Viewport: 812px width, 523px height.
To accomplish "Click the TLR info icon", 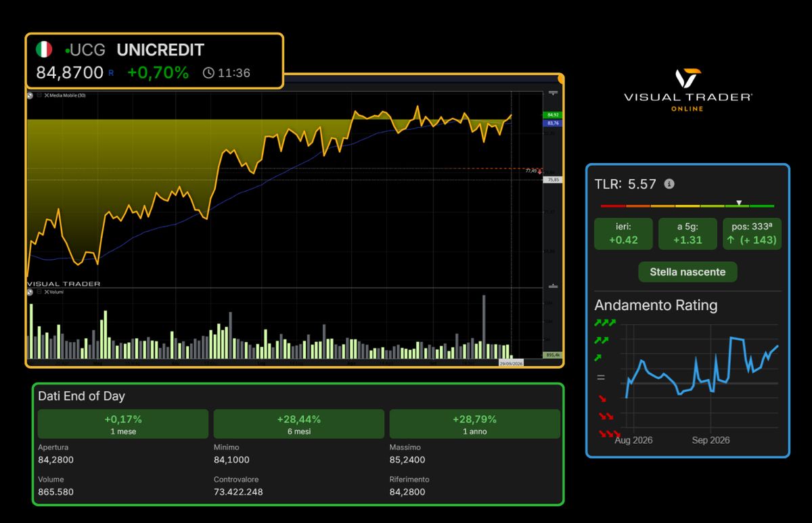I will pos(669,184).
